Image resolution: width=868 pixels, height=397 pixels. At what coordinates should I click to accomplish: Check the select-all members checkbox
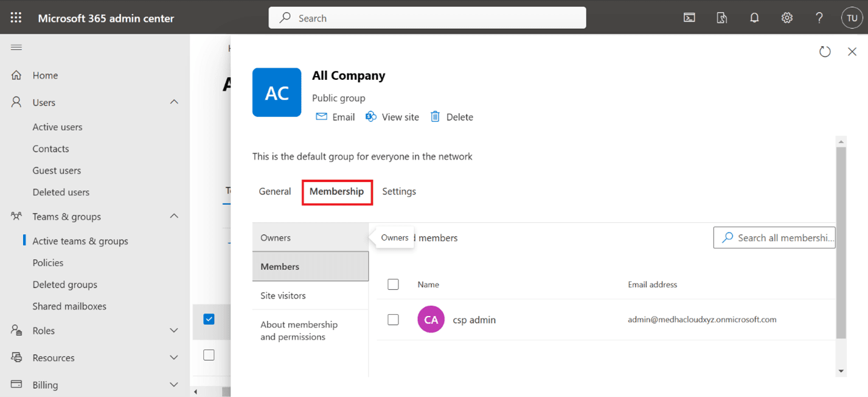tap(393, 284)
